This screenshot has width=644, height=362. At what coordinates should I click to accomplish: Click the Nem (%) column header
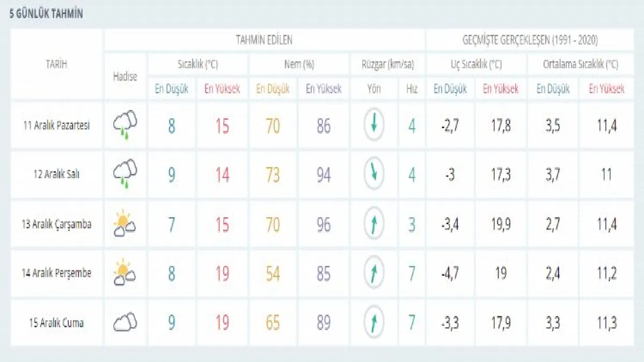pos(299,64)
